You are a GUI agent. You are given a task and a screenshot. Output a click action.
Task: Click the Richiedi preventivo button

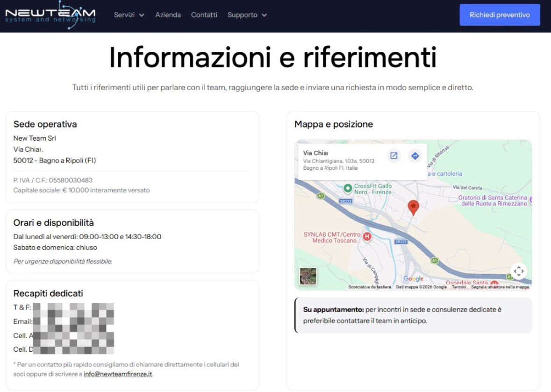coord(500,14)
